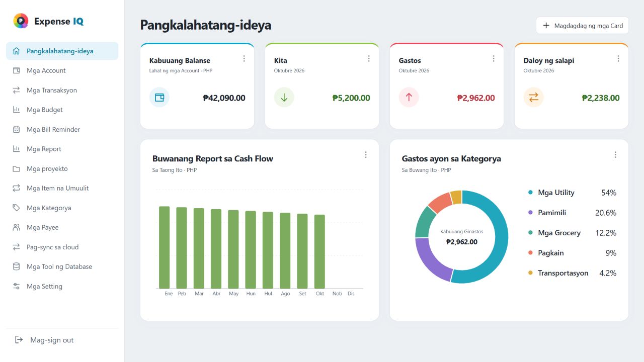Click the calendar icon beside Mga Bill Reminder
The width and height of the screenshot is (644, 362).
pos(16,129)
